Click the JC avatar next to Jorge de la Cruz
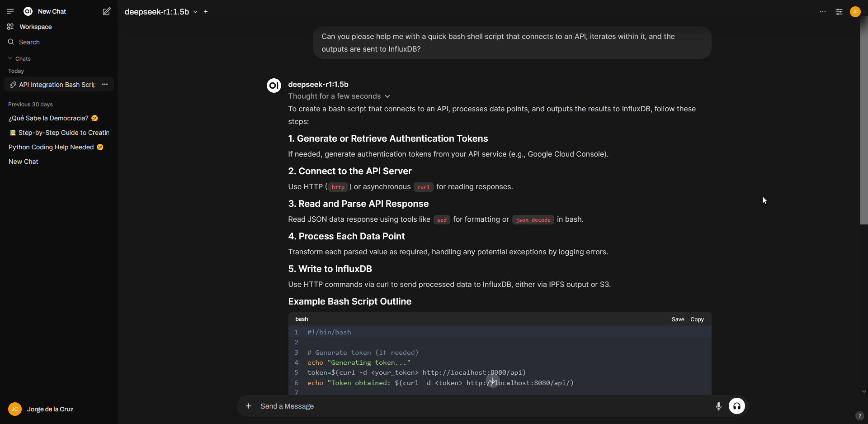The image size is (868, 424). click(x=15, y=409)
